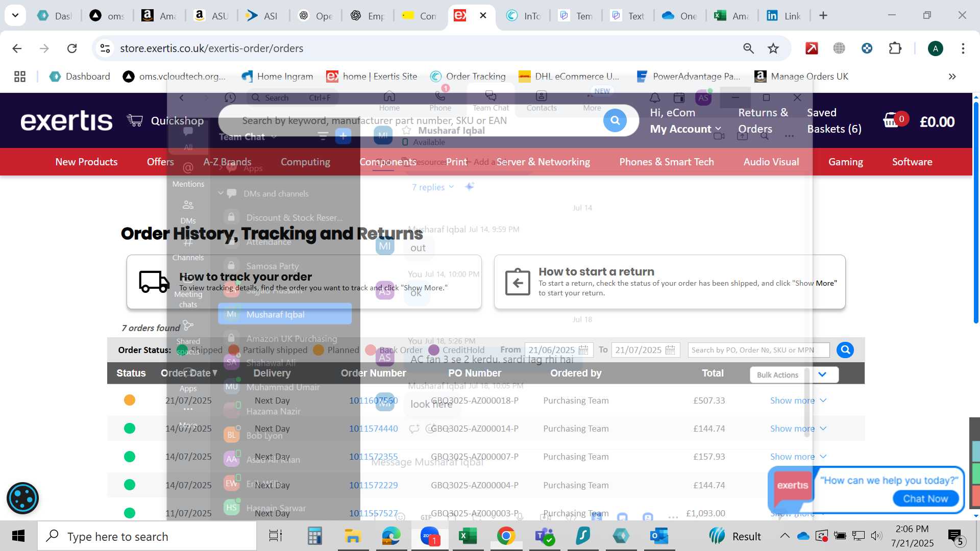Click the Chat Now button
This screenshot has width=980, height=551.
coord(925,498)
